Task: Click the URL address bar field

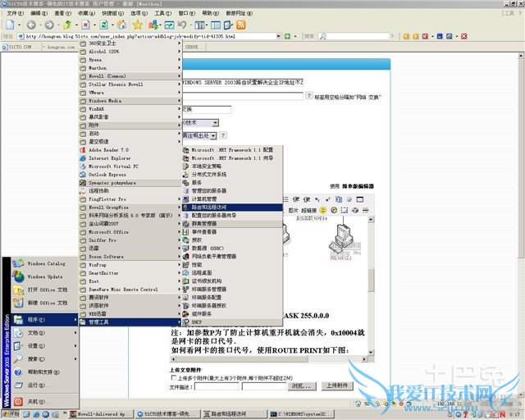Action: click(x=148, y=36)
